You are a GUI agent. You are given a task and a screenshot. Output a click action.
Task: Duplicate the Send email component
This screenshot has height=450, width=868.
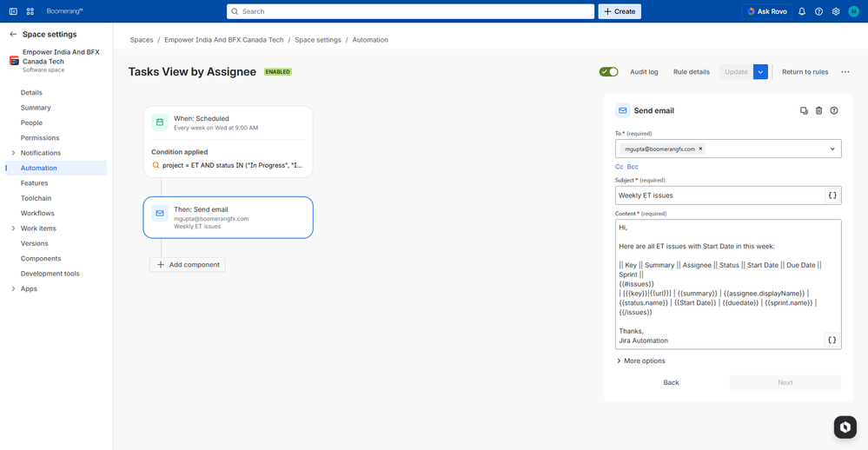click(x=804, y=110)
